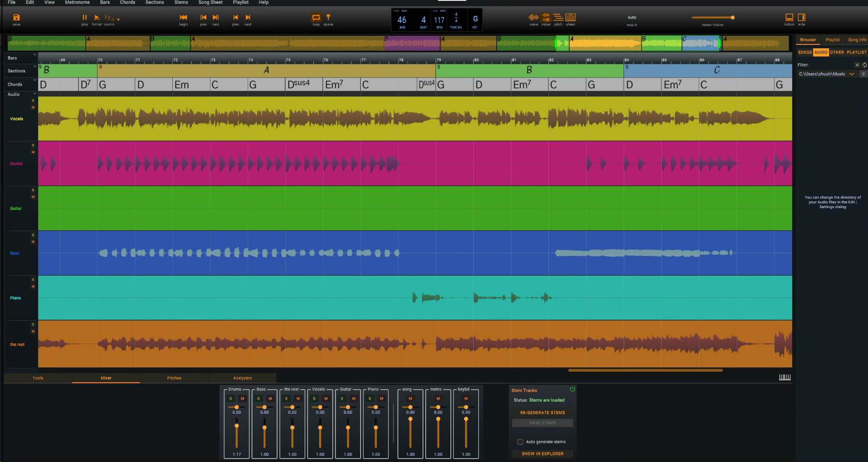This screenshot has width=868, height=462.
Task: Toggle the loop button
Action: click(316, 17)
